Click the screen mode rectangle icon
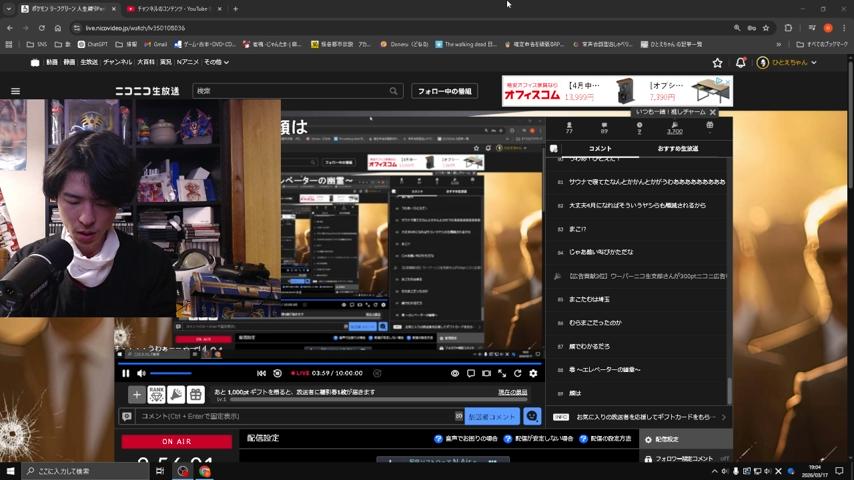854x480 pixels. [486, 373]
